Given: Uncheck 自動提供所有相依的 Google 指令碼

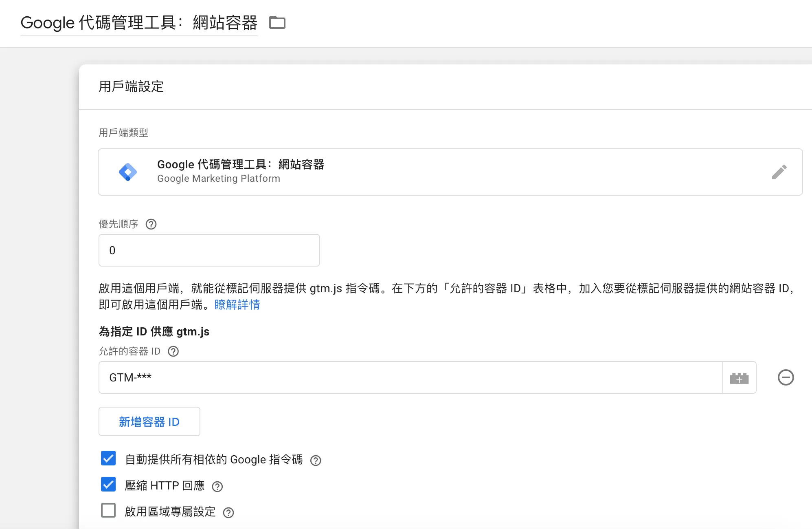Looking at the screenshot, I should pyautogui.click(x=108, y=458).
